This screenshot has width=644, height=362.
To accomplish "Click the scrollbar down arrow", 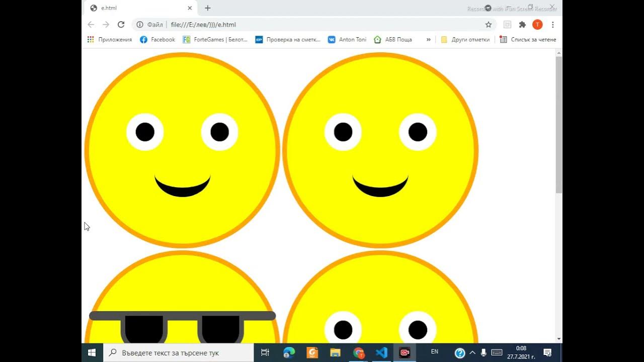I will pos(558,339).
